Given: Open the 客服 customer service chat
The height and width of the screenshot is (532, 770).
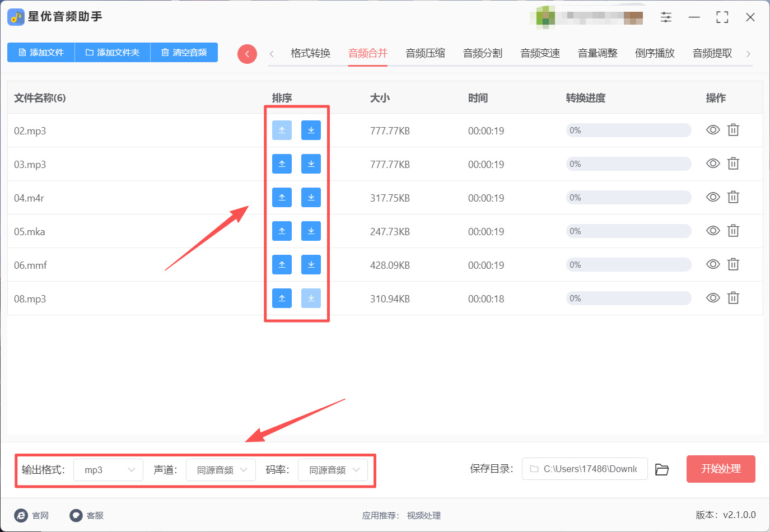Looking at the screenshot, I should click(x=87, y=515).
